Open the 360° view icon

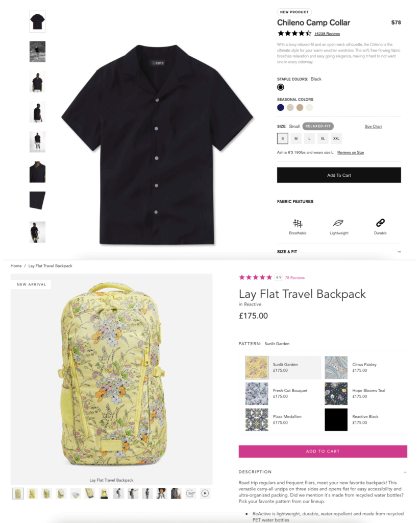(191, 493)
